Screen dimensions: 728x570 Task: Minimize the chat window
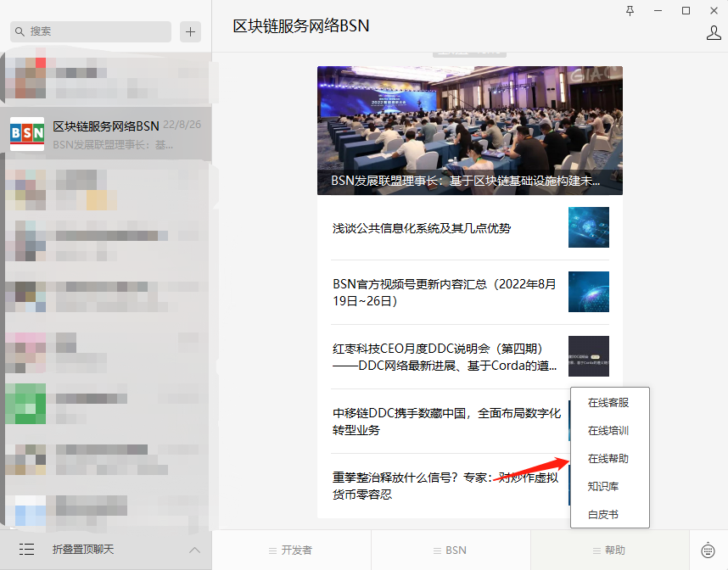(x=658, y=11)
